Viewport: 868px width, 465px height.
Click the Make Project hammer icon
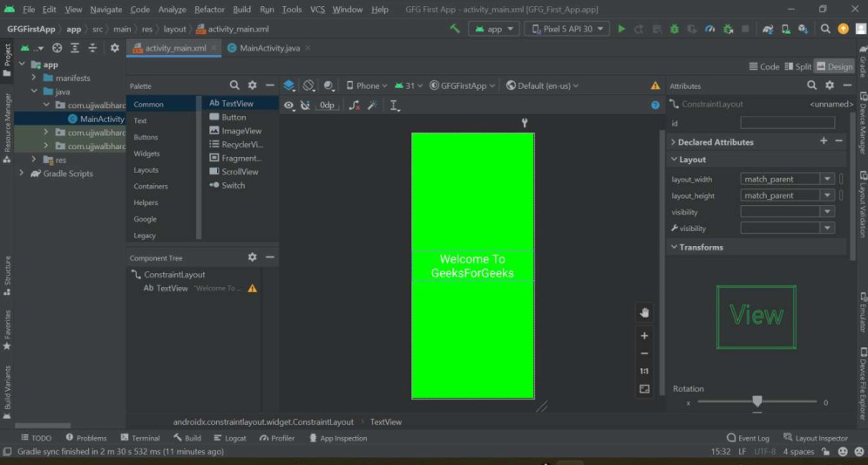tap(455, 28)
